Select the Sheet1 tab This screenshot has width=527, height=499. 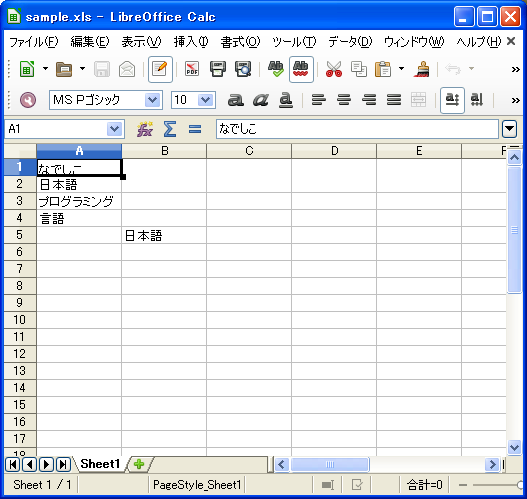[100, 464]
